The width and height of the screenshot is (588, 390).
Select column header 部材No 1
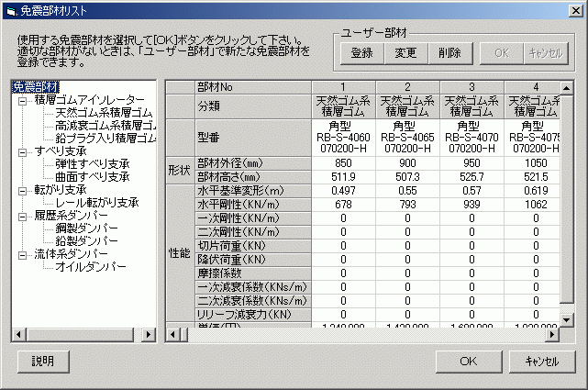(x=343, y=87)
